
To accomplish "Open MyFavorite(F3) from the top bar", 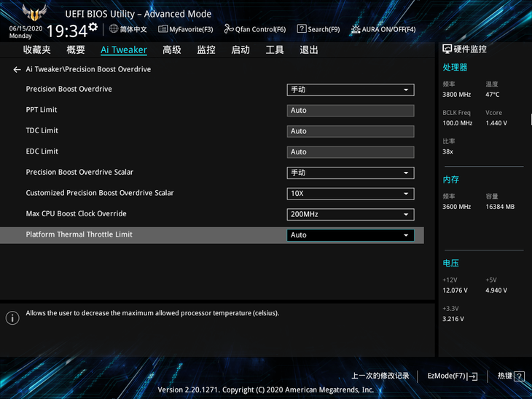I will click(186, 29).
